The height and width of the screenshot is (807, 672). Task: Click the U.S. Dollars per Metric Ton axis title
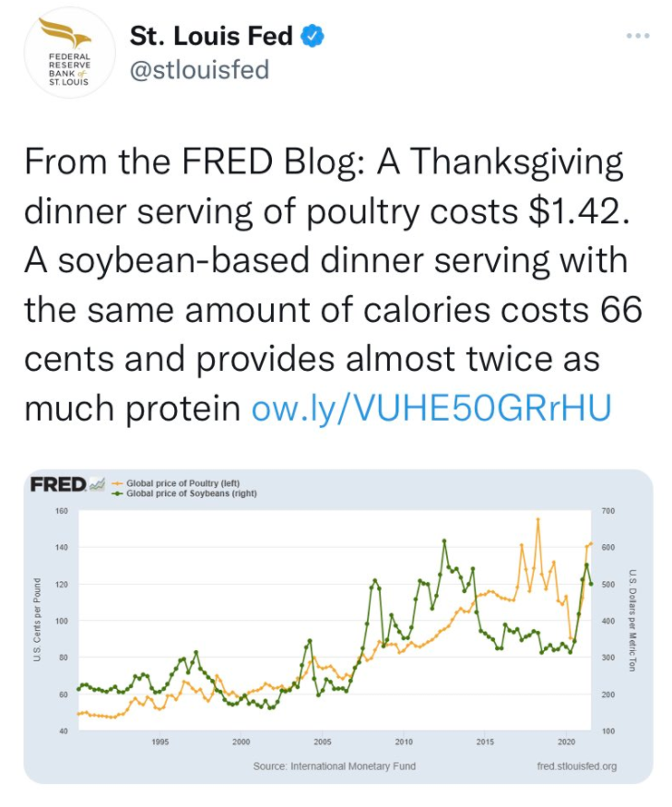pos(633,620)
